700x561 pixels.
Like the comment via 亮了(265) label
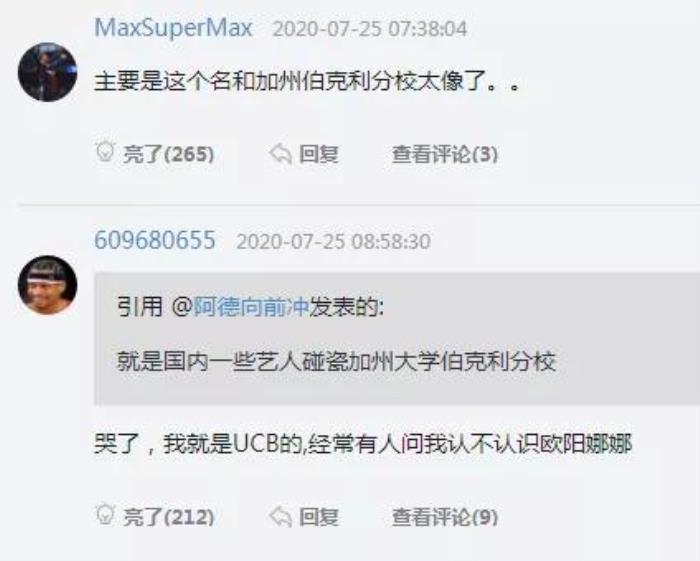click(x=169, y=154)
